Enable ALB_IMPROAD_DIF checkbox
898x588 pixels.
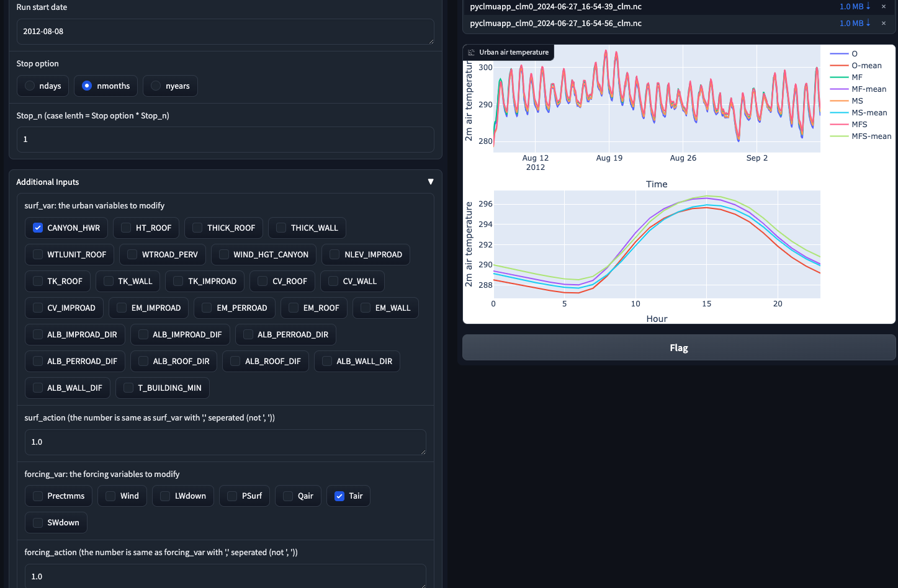click(x=143, y=334)
